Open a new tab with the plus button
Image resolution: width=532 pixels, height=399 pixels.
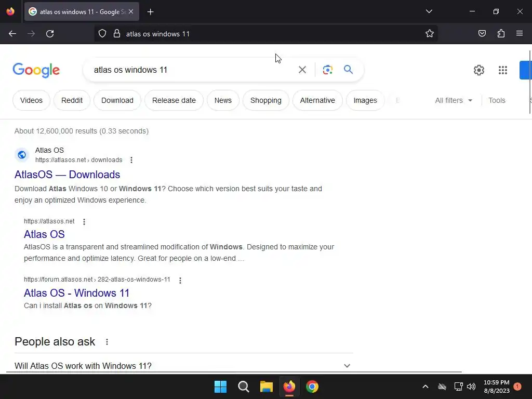click(150, 12)
